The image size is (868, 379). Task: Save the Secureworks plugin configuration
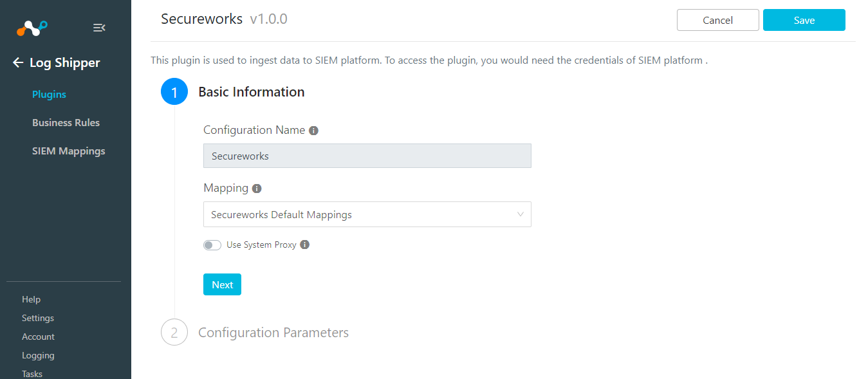pyautogui.click(x=804, y=20)
